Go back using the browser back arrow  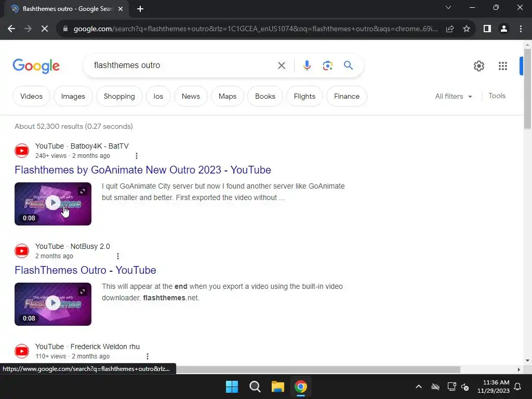(11, 29)
